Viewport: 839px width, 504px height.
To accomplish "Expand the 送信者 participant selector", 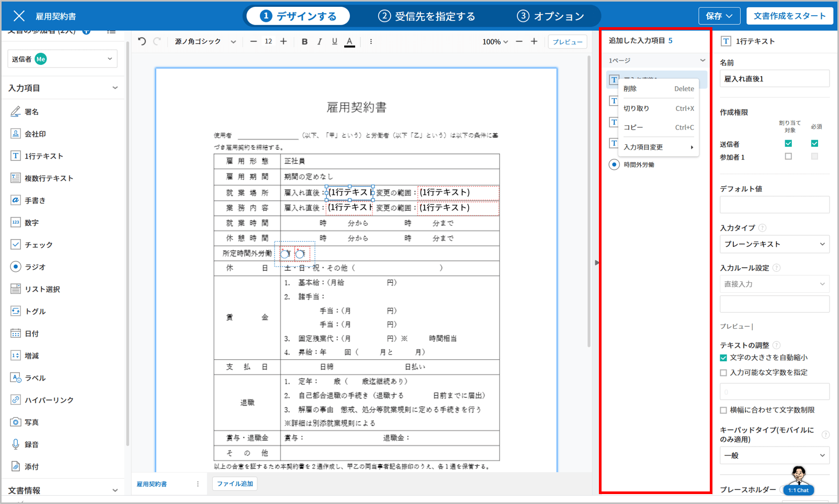I will tap(62, 59).
